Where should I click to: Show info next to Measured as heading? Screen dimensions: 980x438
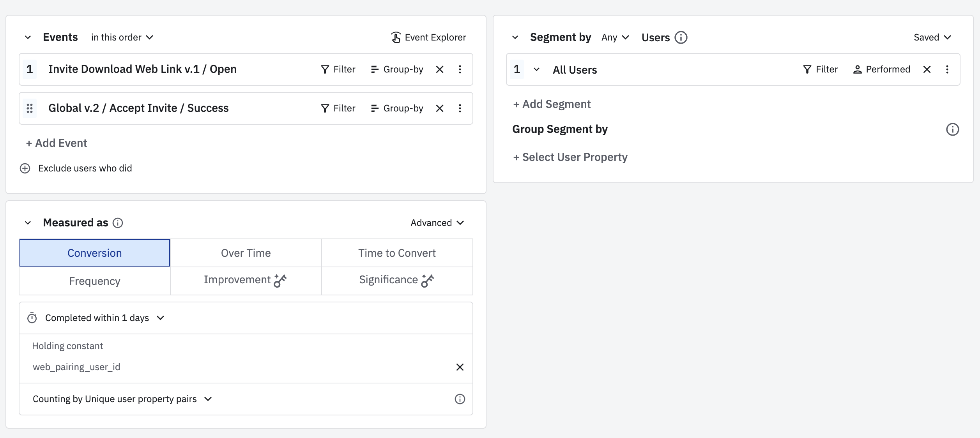(118, 223)
